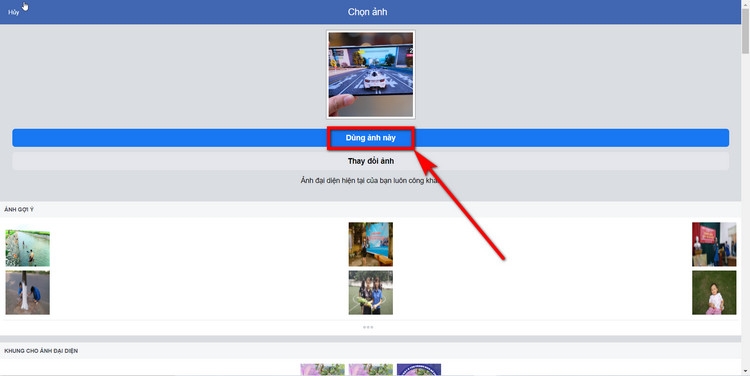Click the scrollbar down arrow

pos(745,371)
